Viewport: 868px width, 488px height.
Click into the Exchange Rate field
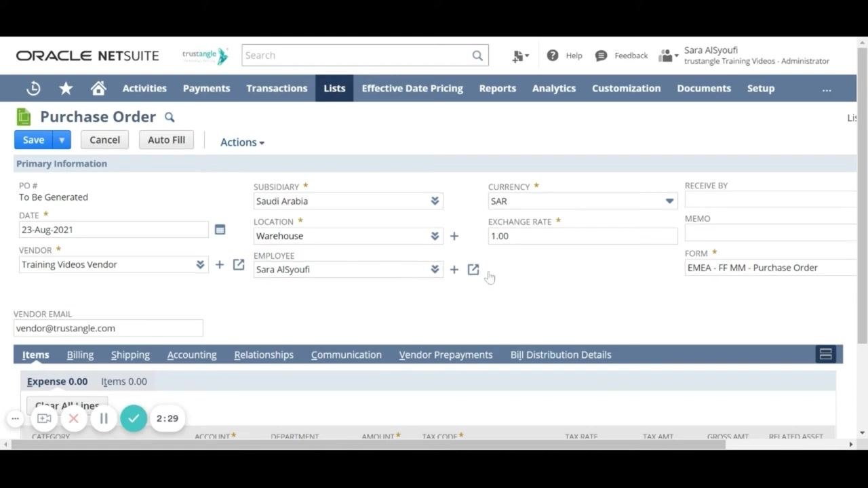[x=583, y=237]
